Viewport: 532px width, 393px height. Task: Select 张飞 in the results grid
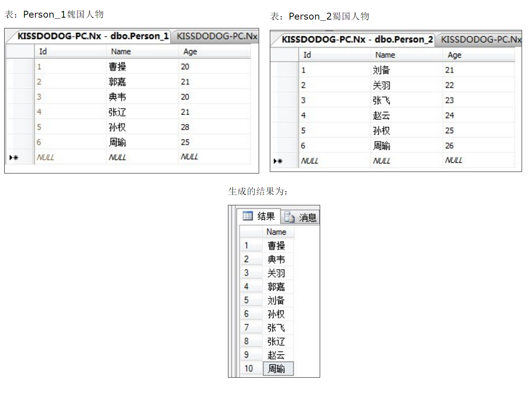[278, 328]
